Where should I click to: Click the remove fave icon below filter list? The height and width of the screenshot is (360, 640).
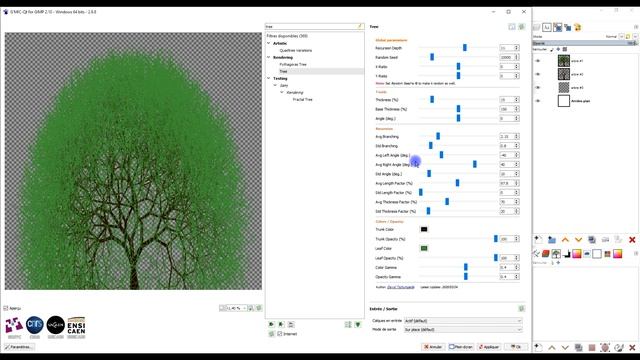tap(281, 324)
